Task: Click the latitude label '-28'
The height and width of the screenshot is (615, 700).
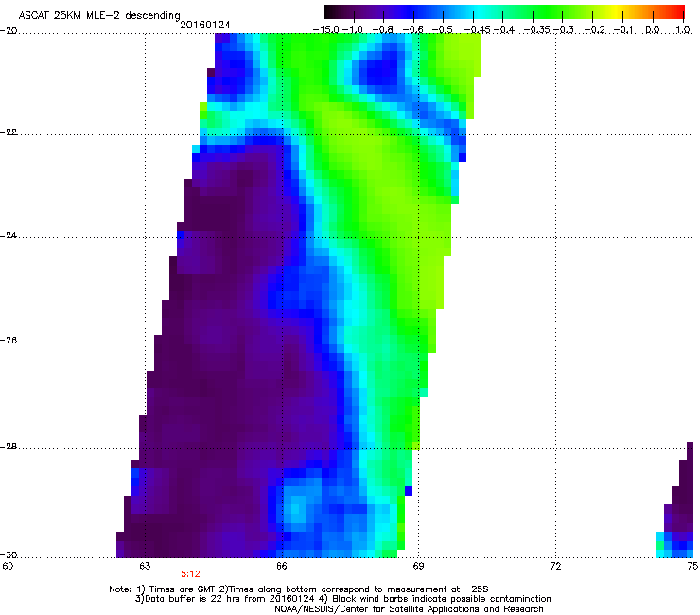Action: (x=9, y=447)
